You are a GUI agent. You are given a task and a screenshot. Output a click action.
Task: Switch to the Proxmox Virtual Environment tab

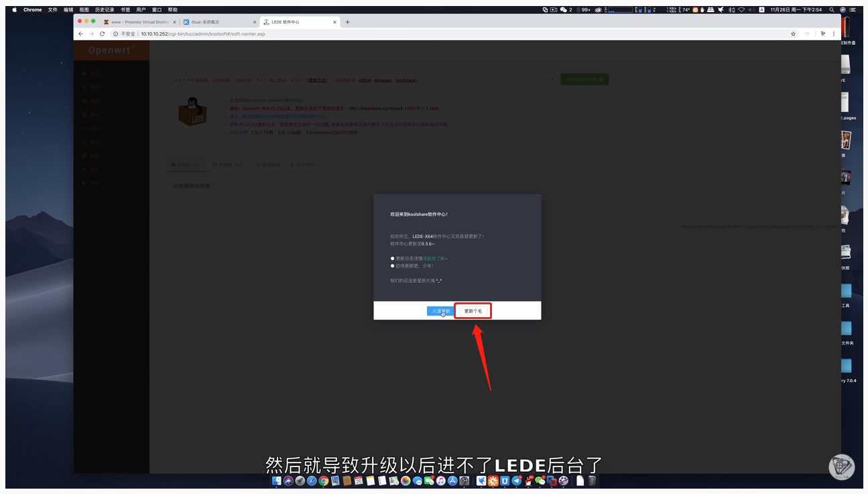point(137,22)
